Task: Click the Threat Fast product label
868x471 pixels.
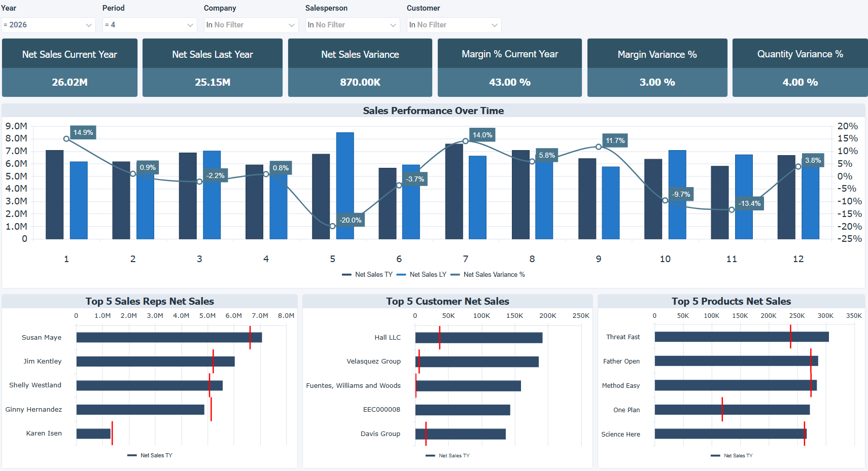Action: (x=623, y=337)
